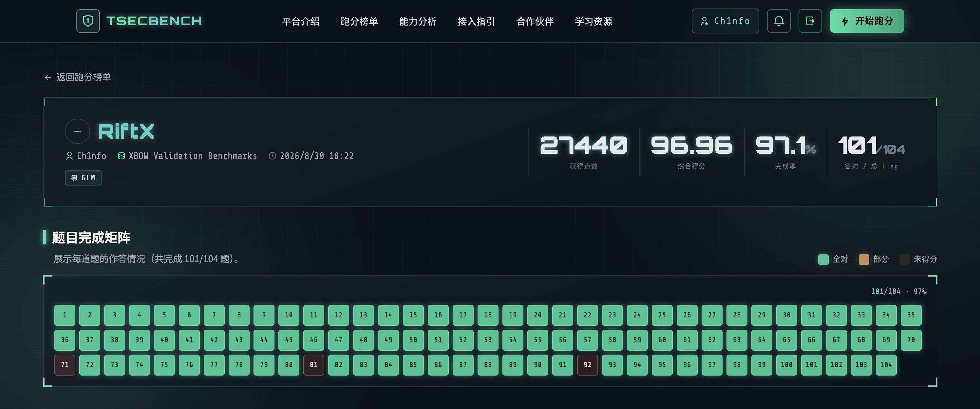Screen dimensions: 980x409
Task: Go back via 返回跑分榜单 link
Action: (78, 77)
